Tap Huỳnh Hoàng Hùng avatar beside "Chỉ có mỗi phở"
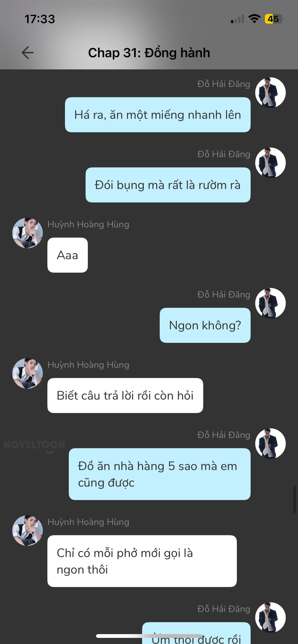This screenshot has width=298, height=644. (x=28, y=531)
